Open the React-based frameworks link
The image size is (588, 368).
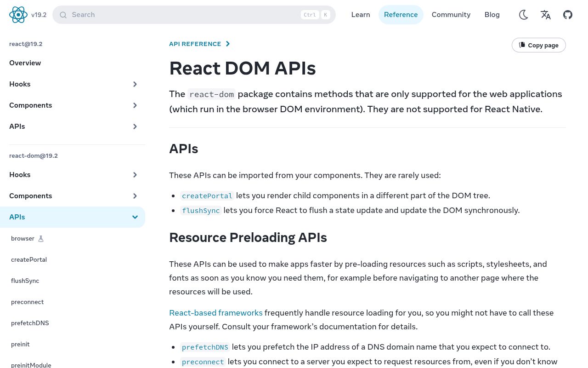pos(216,313)
